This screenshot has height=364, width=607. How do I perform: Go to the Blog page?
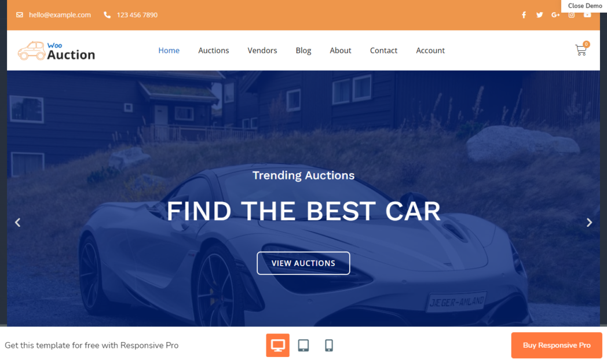tap(303, 50)
